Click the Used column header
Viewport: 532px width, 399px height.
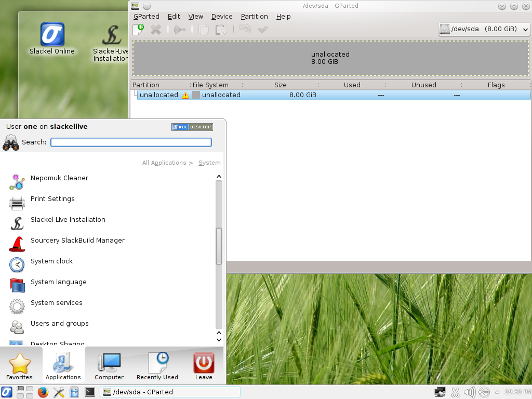pyautogui.click(x=352, y=85)
